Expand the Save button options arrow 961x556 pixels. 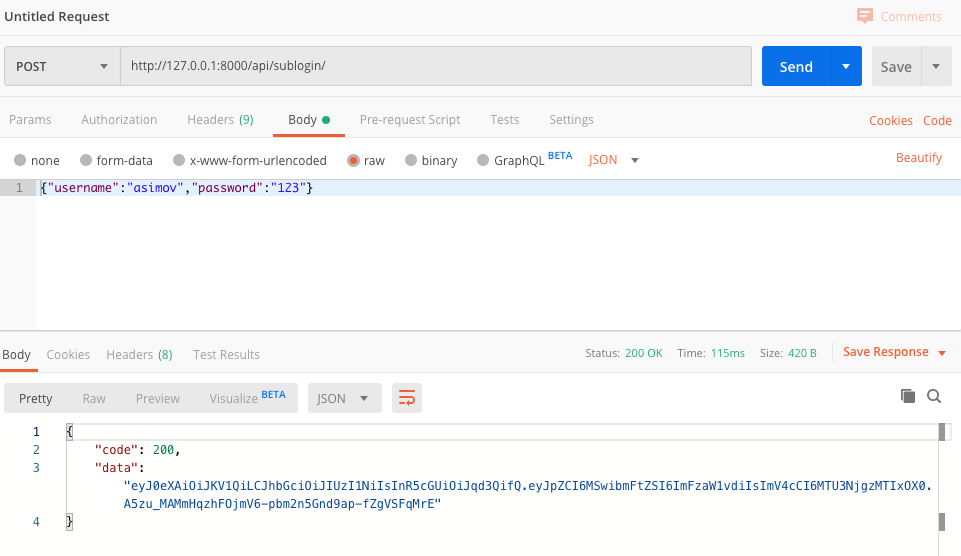(936, 66)
